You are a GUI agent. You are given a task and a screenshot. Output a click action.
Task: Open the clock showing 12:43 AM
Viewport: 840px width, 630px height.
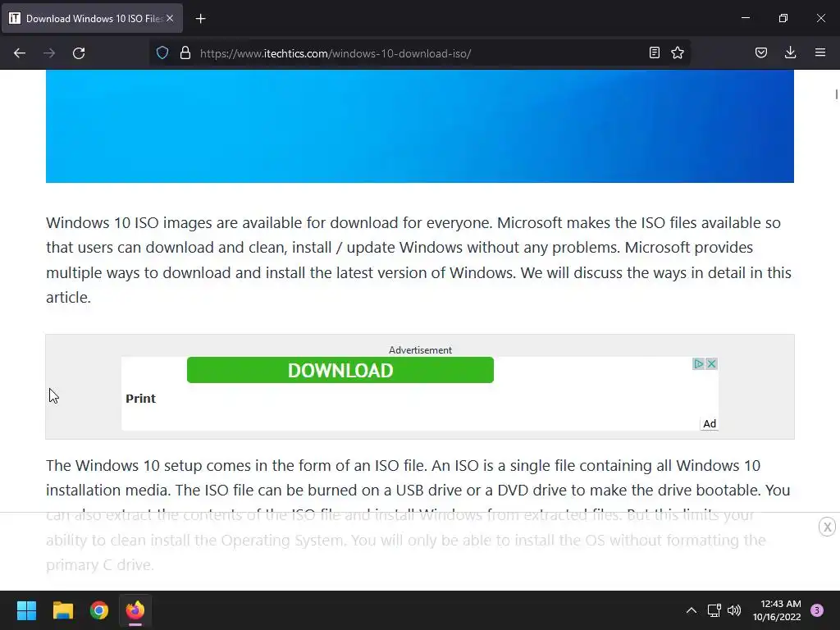(777, 610)
